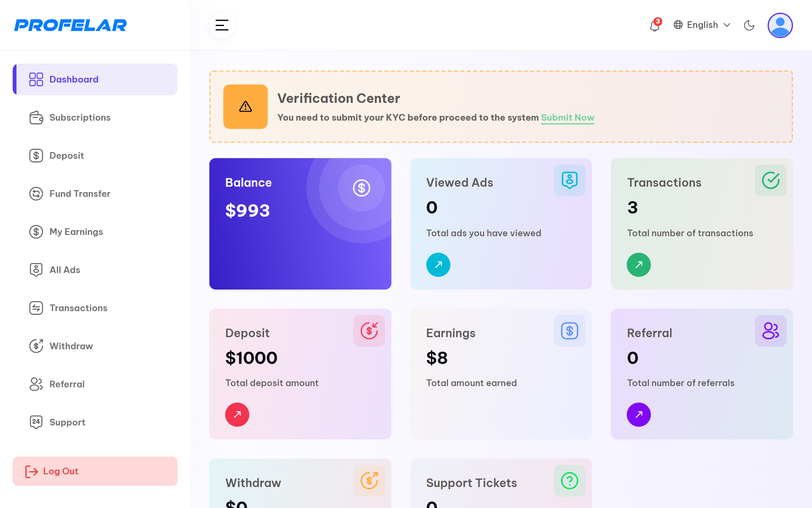
Task: Click the Verification Center heading
Action: [338, 98]
